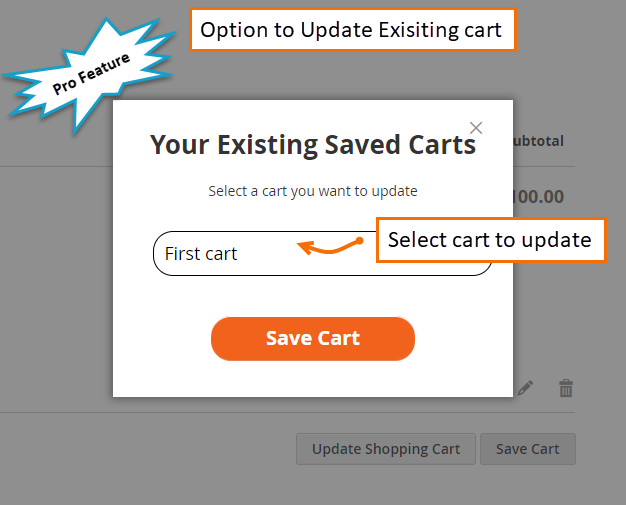The image size is (626, 505).
Task: Close the Existing Saved Carts dialog
Action: [x=476, y=127]
